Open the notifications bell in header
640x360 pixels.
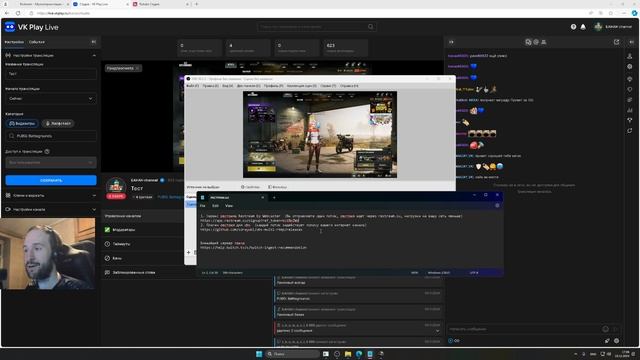[x=583, y=27]
